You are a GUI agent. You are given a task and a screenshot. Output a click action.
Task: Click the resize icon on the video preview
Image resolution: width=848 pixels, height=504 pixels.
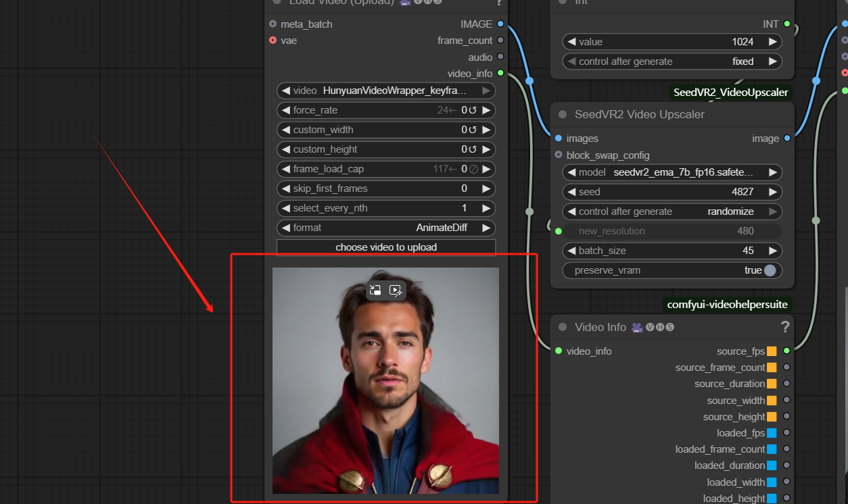pyautogui.click(x=375, y=291)
